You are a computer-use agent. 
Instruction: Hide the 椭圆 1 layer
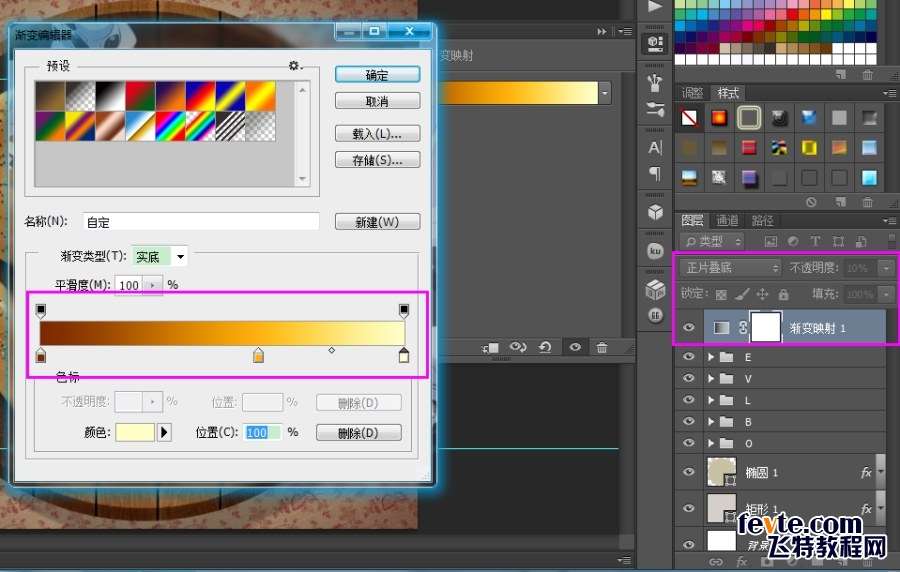pyautogui.click(x=688, y=472)
